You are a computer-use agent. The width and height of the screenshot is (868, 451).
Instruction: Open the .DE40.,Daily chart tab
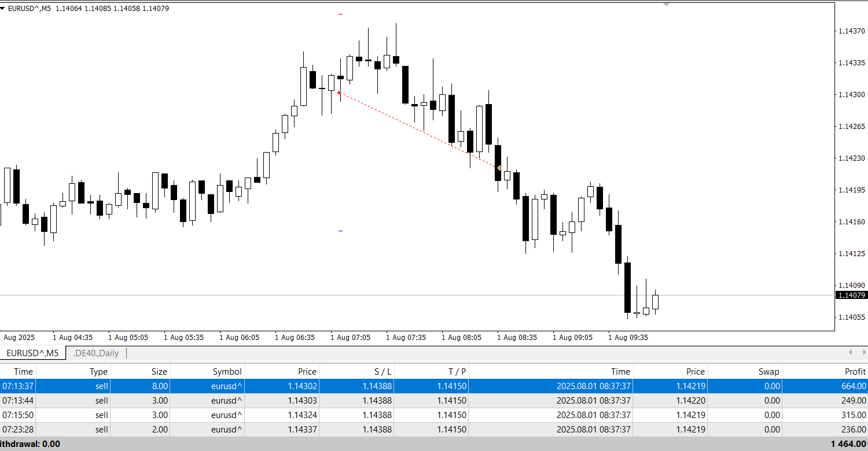[x=96, y=353]
